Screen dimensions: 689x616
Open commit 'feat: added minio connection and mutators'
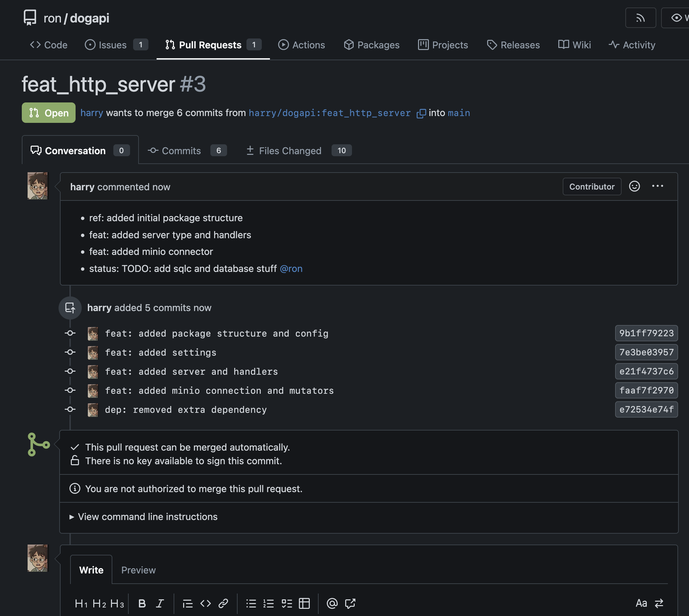220,391
